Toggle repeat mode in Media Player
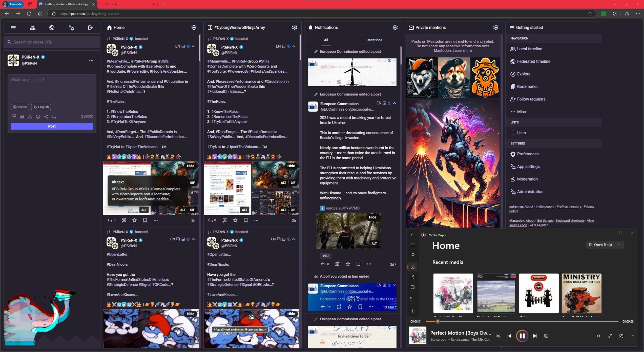The image size is (644, 352). tap(546, 336)
